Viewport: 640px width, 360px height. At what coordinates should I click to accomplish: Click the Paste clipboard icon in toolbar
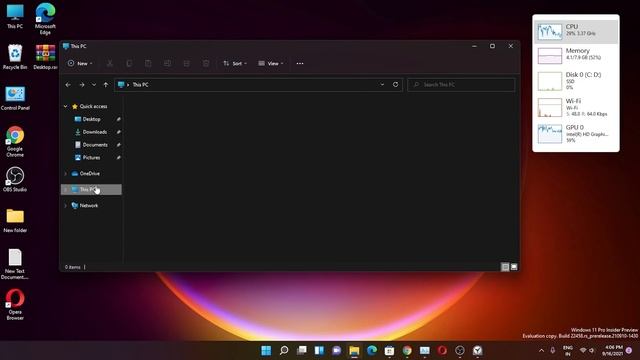point(148,63)
